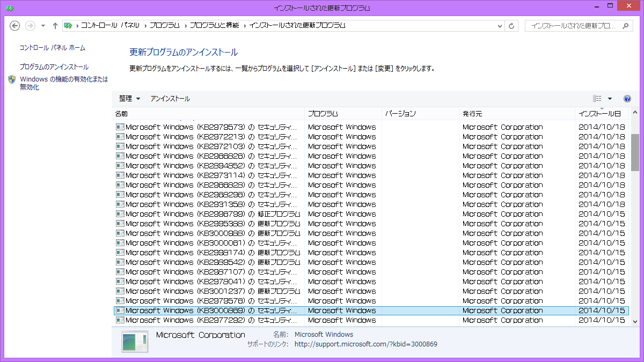
Task: Click the icon of the KB2966828 update row
Action: point(120,185)
